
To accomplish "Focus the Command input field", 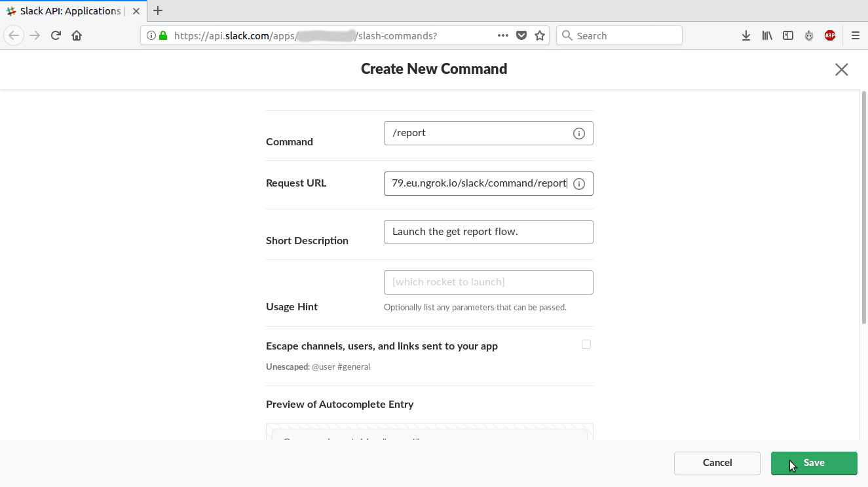I will pyautogui.click(x=489, y=133).
